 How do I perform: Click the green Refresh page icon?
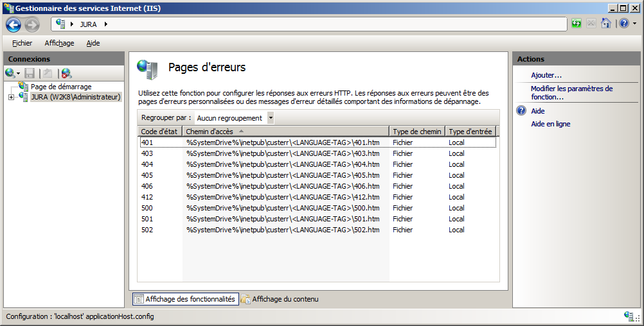pos(577,24)
